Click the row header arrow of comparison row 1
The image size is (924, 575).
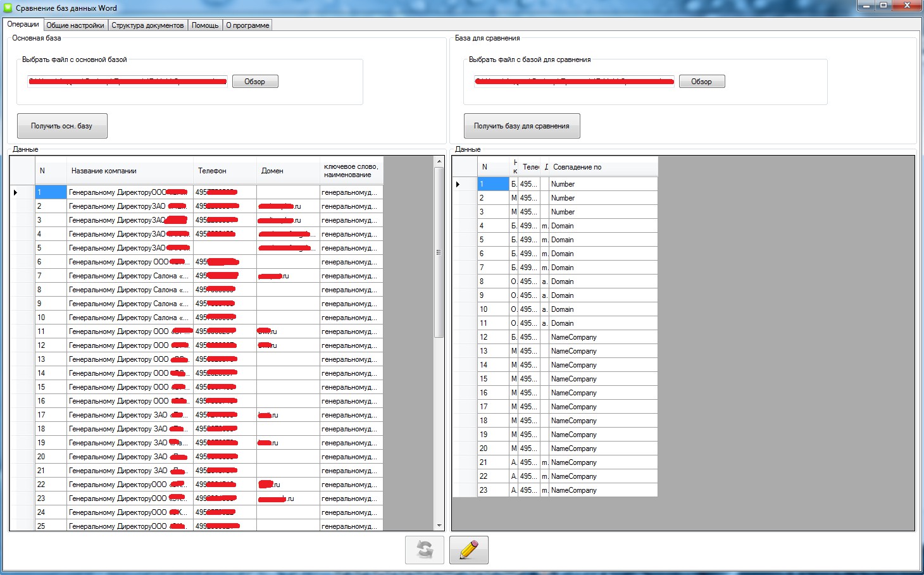[x=465, y=184]
